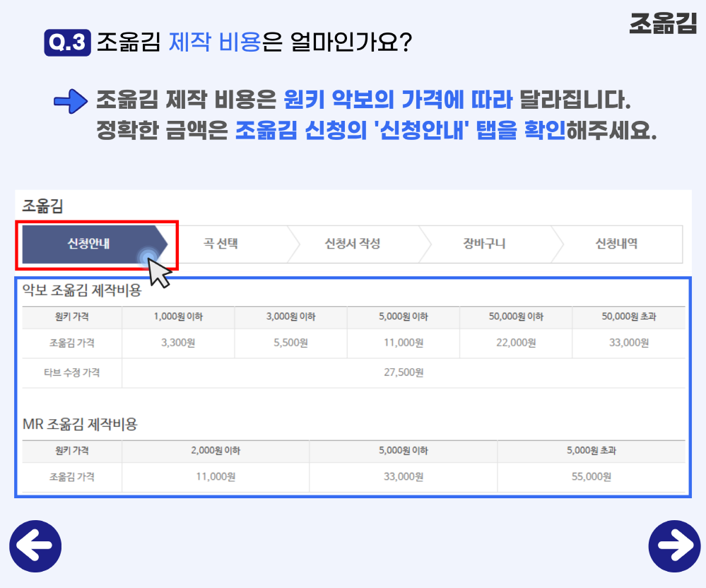Select the 신청안내 tab
The width and height of the screenshot is (706, 588).
pos(88,243)
